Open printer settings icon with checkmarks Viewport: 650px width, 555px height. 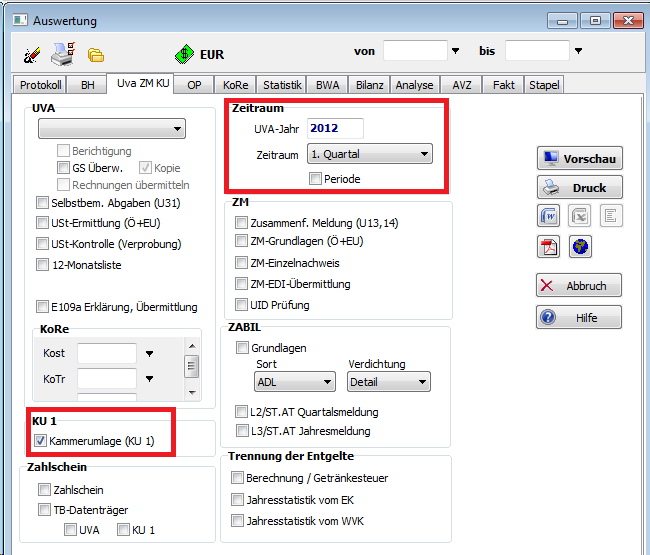coord(63,53)
